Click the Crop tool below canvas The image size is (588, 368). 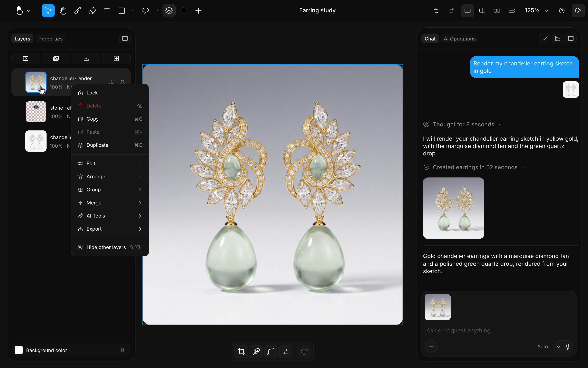[x=242, y=351]
